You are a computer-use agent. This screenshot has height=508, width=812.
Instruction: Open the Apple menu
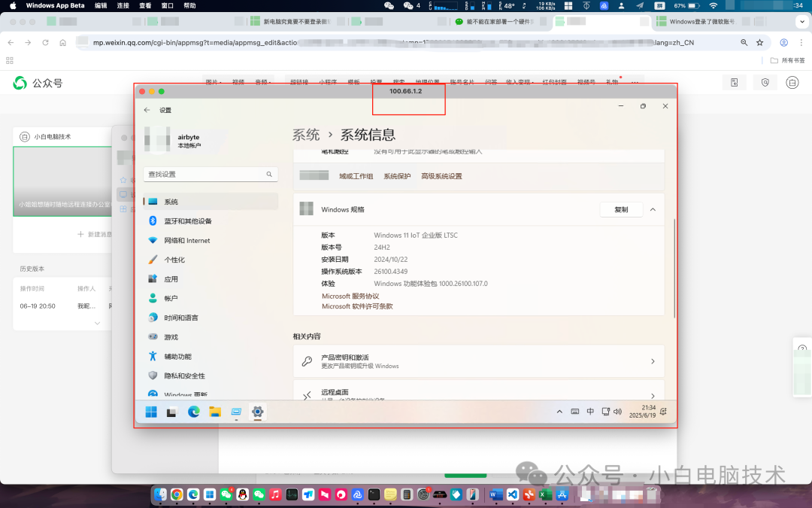coord(13,6)
